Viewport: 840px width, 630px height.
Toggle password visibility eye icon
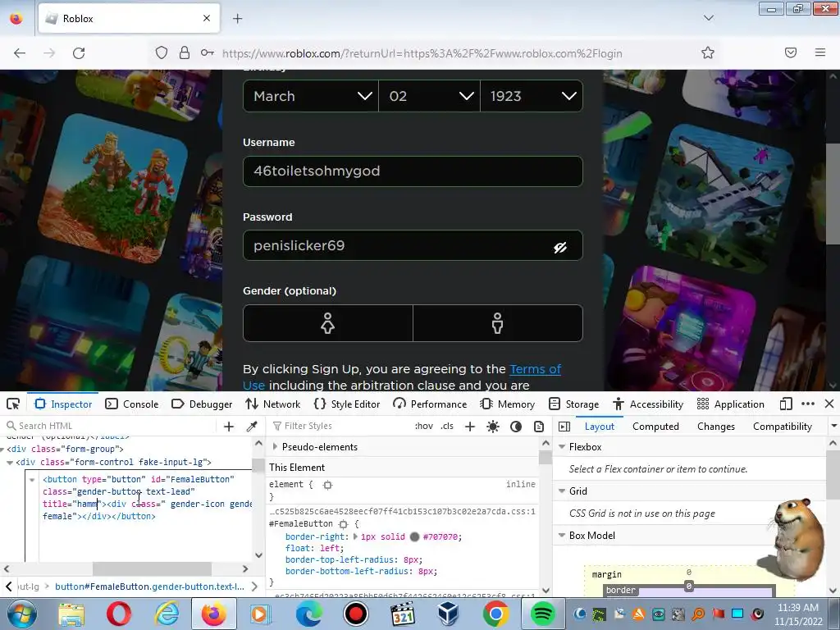(559, 247)
